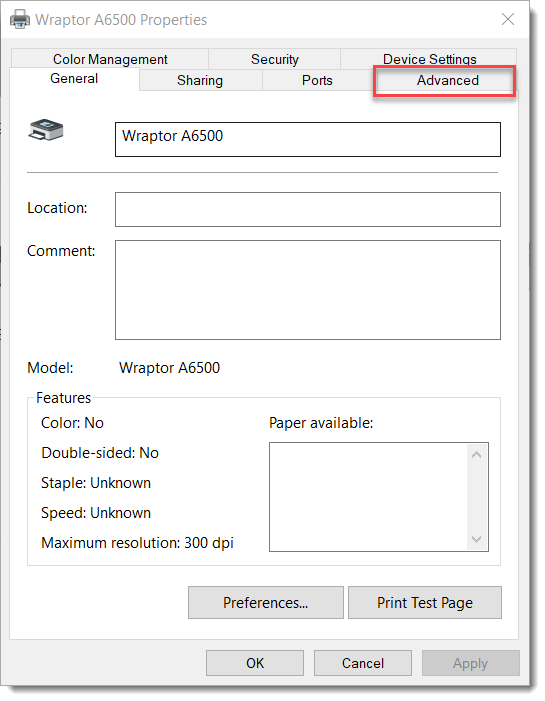
Task: Click the printer name field Wraptor A6500
Action: tap(308, 139)
